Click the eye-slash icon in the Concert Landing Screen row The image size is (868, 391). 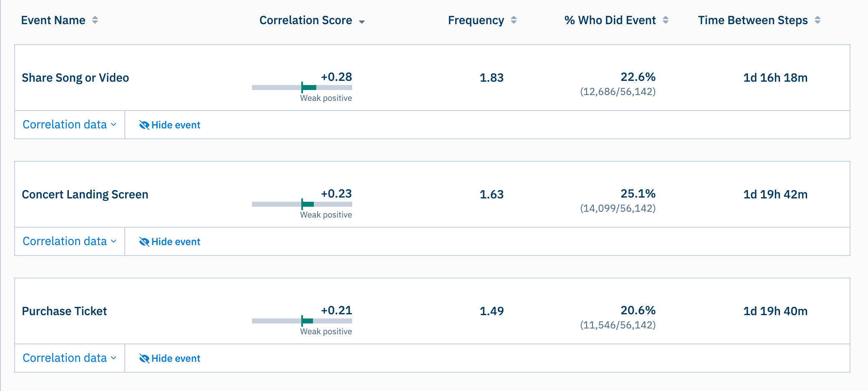[x=144, y=241]
